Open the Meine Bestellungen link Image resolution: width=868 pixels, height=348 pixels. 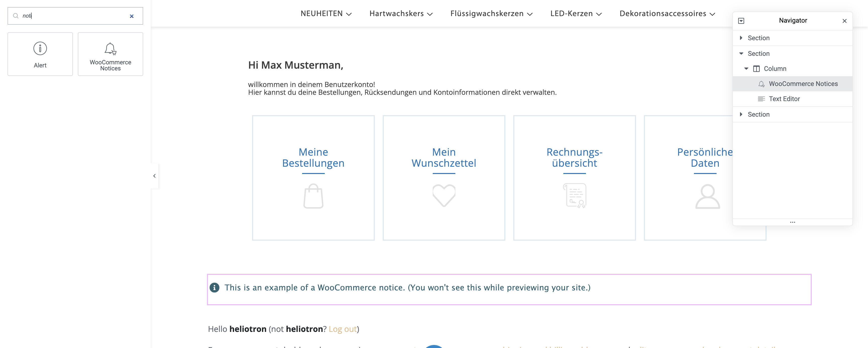[x=313, y=157]
